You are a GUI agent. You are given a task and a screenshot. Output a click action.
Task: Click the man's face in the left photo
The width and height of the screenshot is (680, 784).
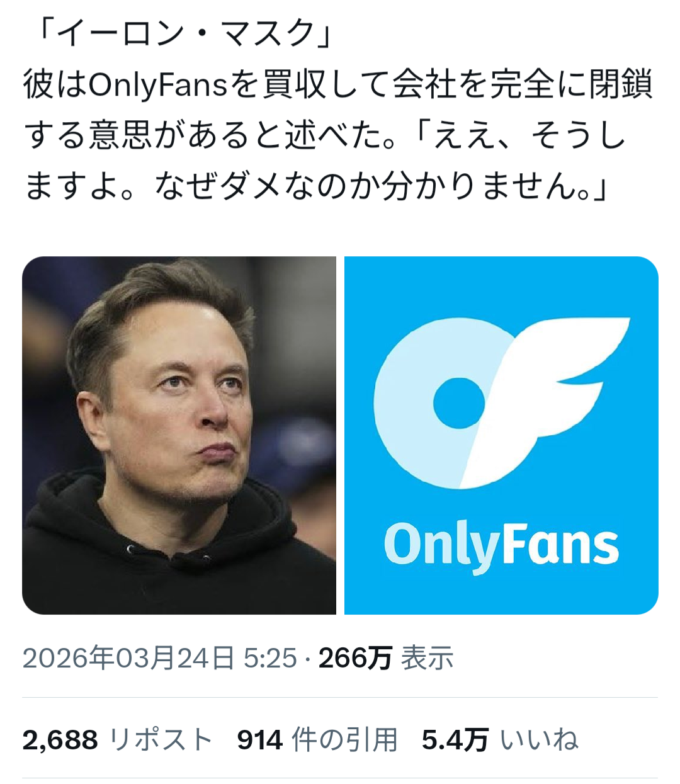point(189,403)
